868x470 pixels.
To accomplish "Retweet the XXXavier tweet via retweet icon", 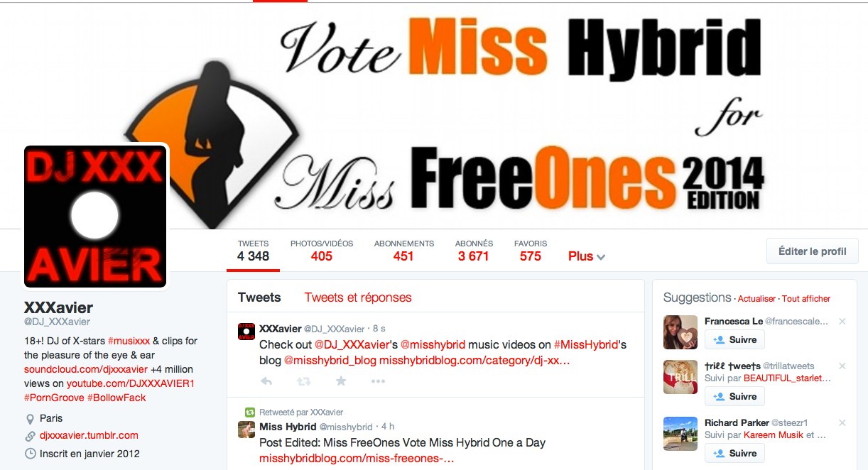I will (x=303, y=381).
